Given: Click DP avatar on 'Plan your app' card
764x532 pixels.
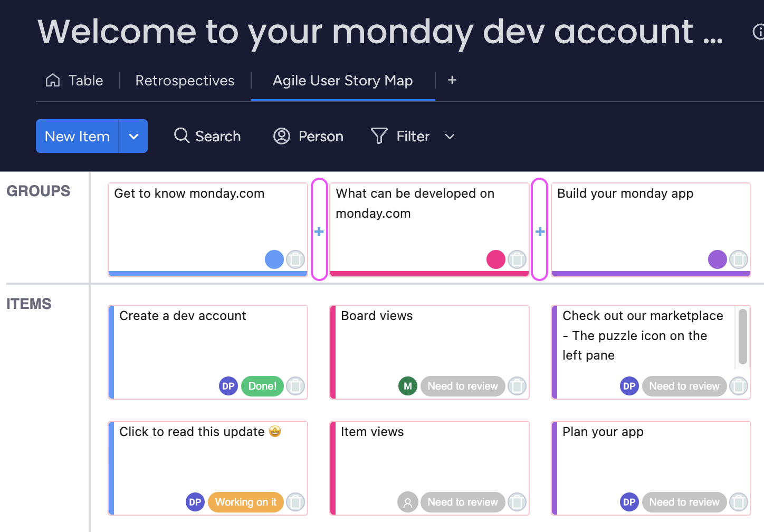Looking at the screenshot, I should pyautogui.click(x=629, y=502).
